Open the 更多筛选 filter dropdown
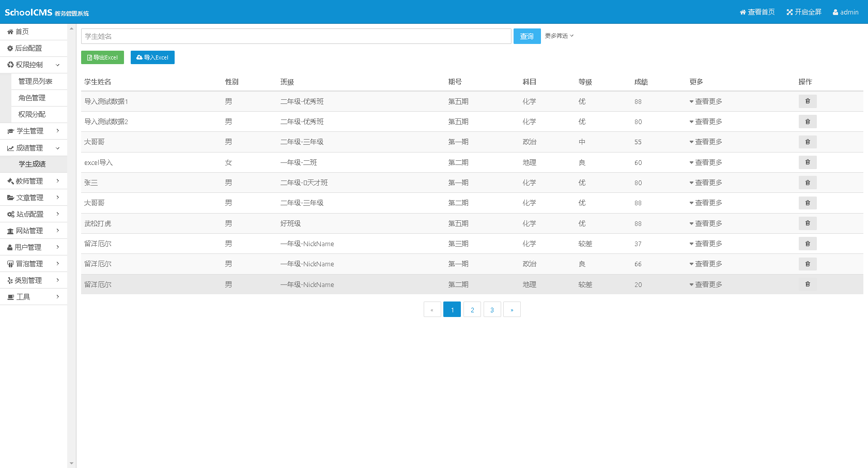 [x=559, y=36]
